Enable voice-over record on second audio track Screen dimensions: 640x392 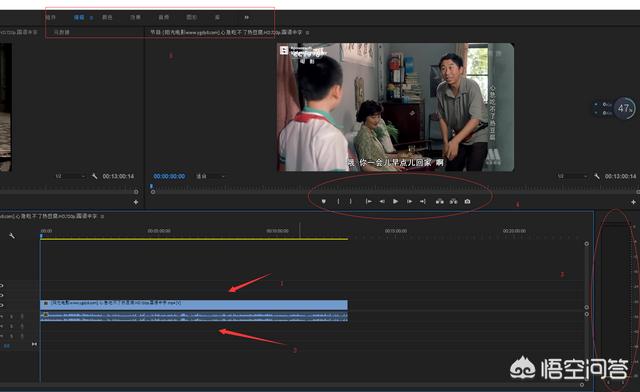[x=22, y=326]
